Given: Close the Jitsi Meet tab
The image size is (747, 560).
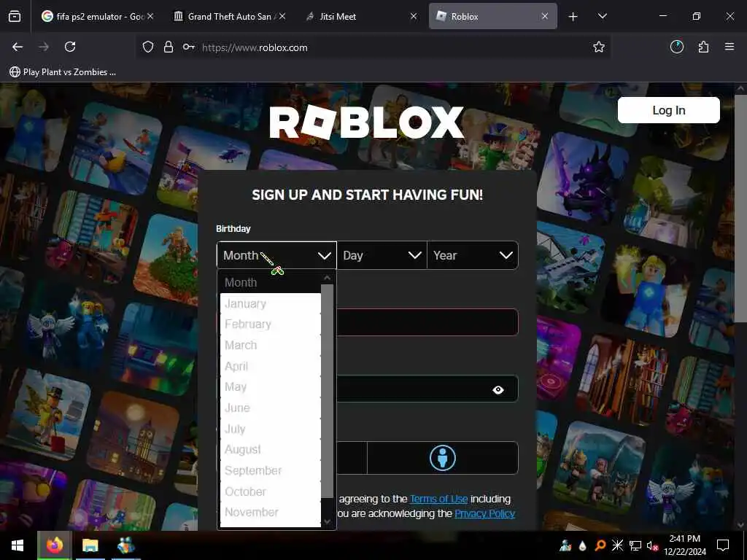Looking at the screenshot, I should coord(414,16).
